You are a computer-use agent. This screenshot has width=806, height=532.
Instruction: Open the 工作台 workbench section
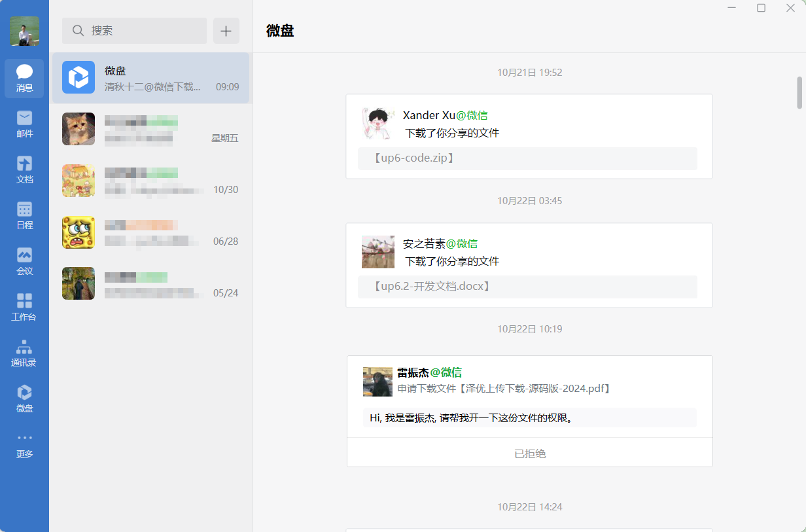click(x=24, y=308)
